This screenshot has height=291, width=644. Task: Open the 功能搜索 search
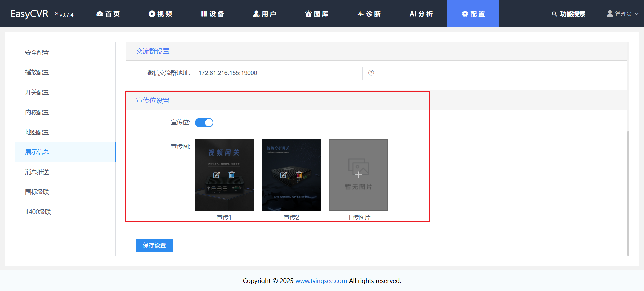[x=569, y=14]
